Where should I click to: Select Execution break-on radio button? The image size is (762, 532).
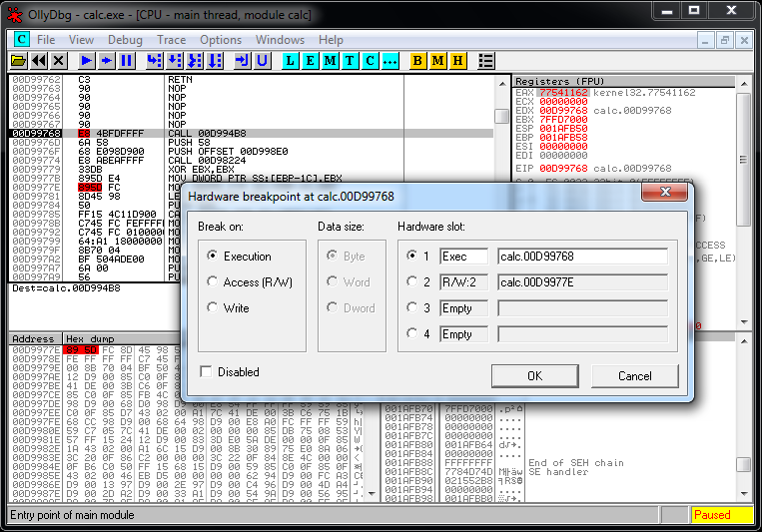[x=213, y=256]
